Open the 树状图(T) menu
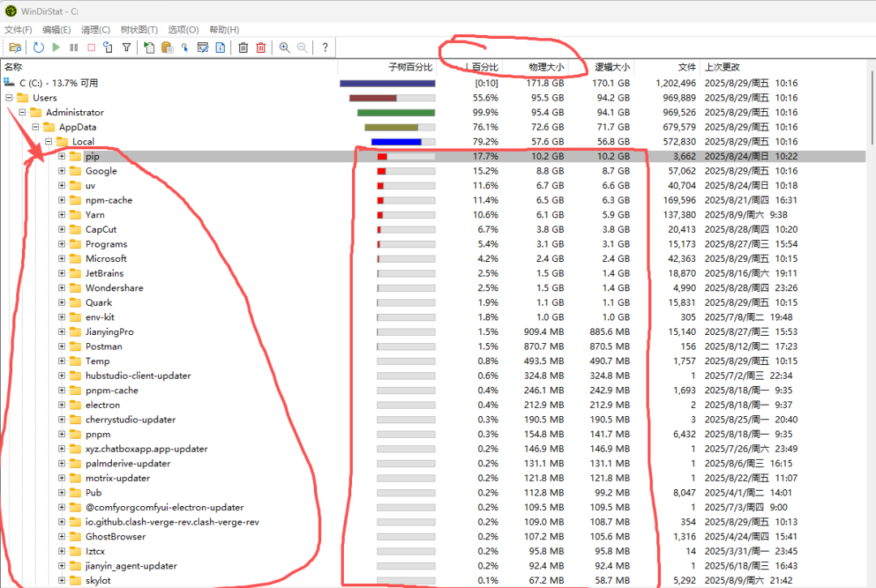Image resolution: width=876 pixels, height=588 pixels. coord(139,30)
